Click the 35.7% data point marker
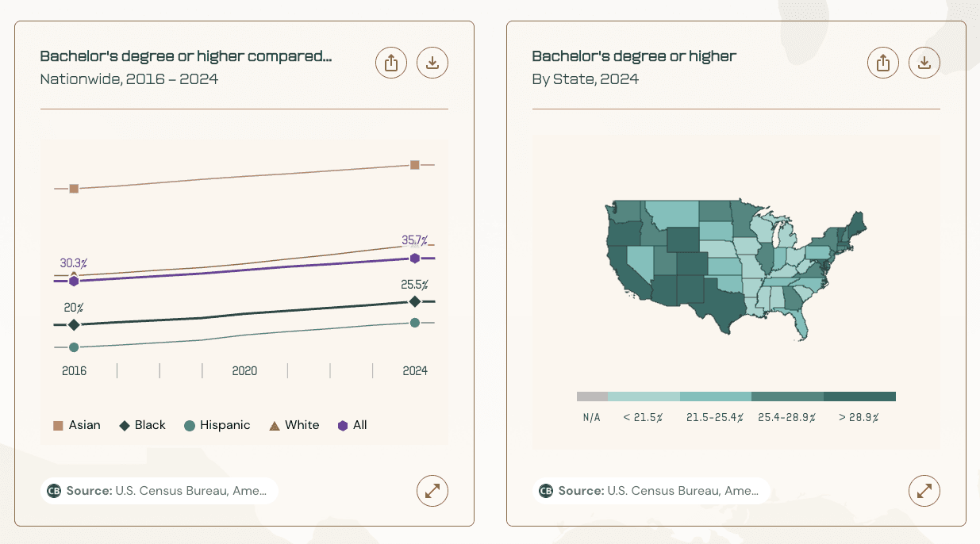Screen dimensions: 980x544 pyautogui.click(x=413, y=257)
